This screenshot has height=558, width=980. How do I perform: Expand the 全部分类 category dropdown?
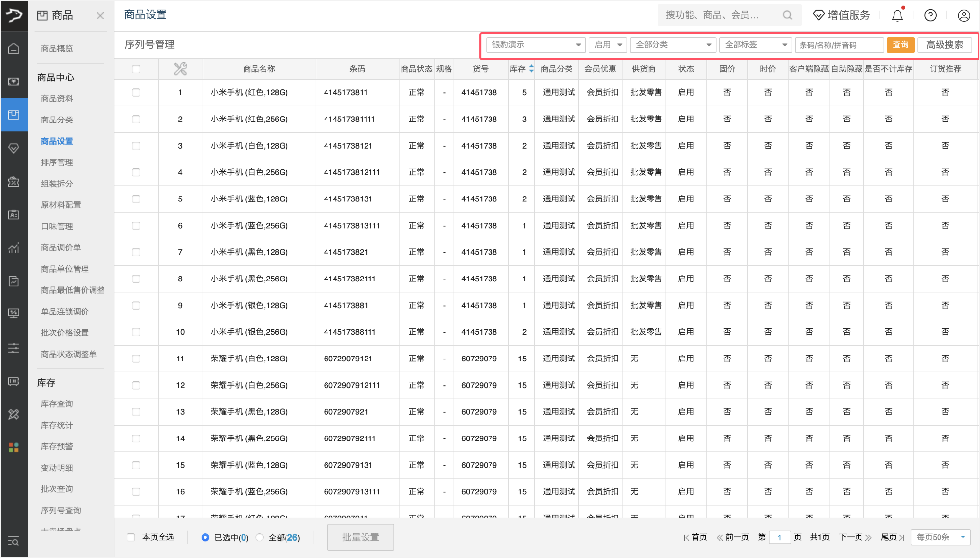(673, 45)
